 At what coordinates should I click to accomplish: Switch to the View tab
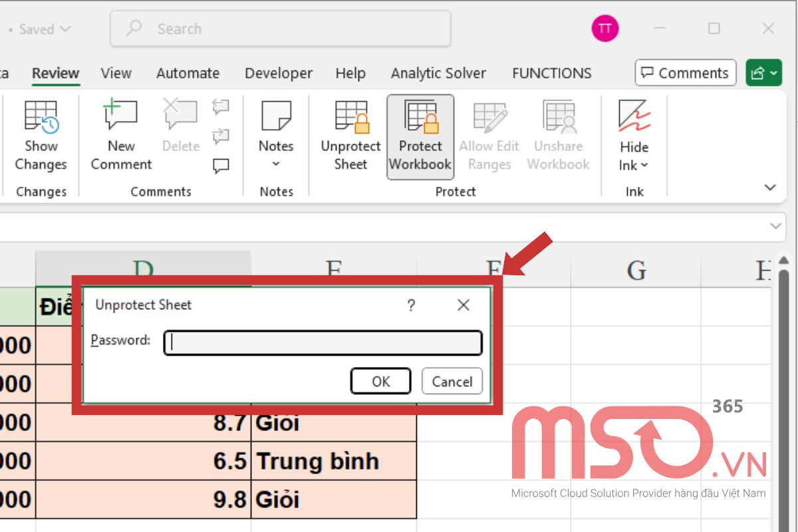coord(116,73)
